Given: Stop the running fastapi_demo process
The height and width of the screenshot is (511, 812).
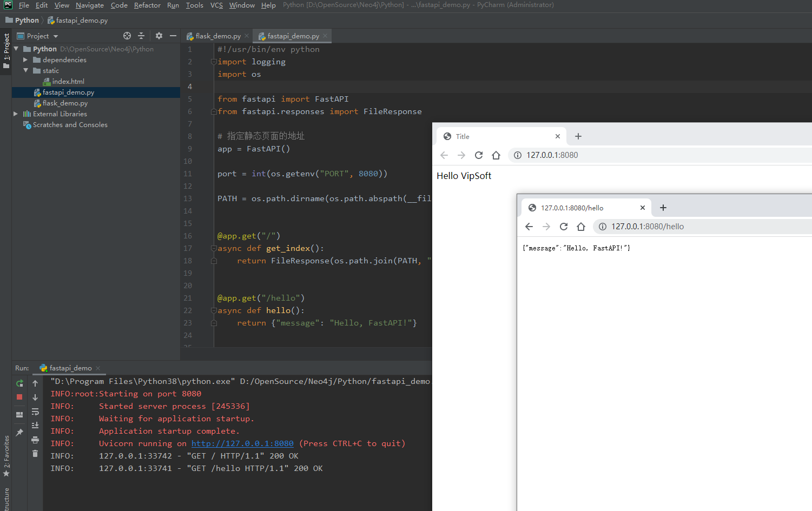Looking at the screenshot, I should coord(19,397).
